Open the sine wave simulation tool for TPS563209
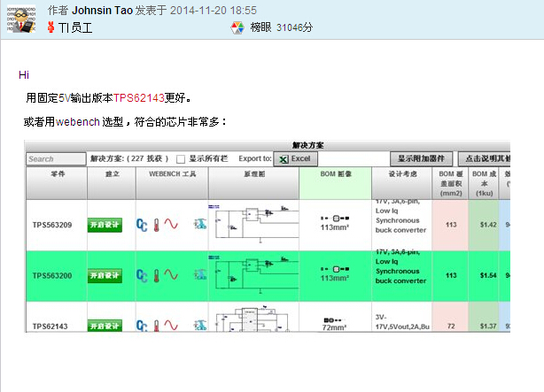544x392 pixels. click(x=171, y=224)
